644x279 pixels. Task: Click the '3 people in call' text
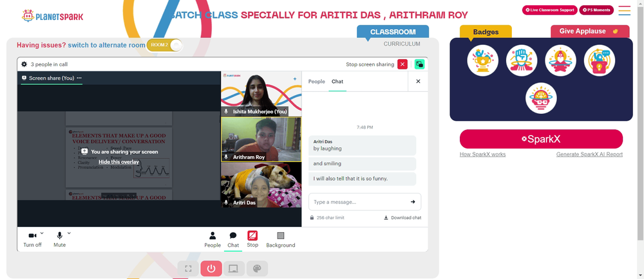click(49, 64)
